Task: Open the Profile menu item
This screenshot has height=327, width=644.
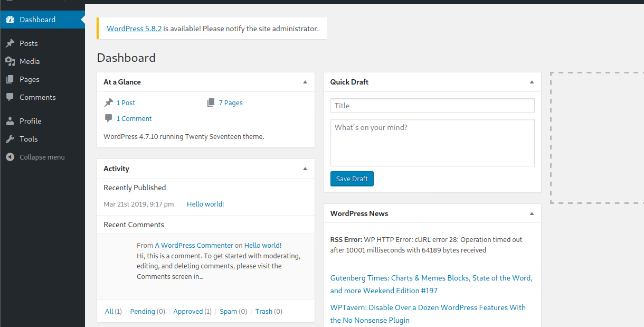Action: [x=42, y=121]
